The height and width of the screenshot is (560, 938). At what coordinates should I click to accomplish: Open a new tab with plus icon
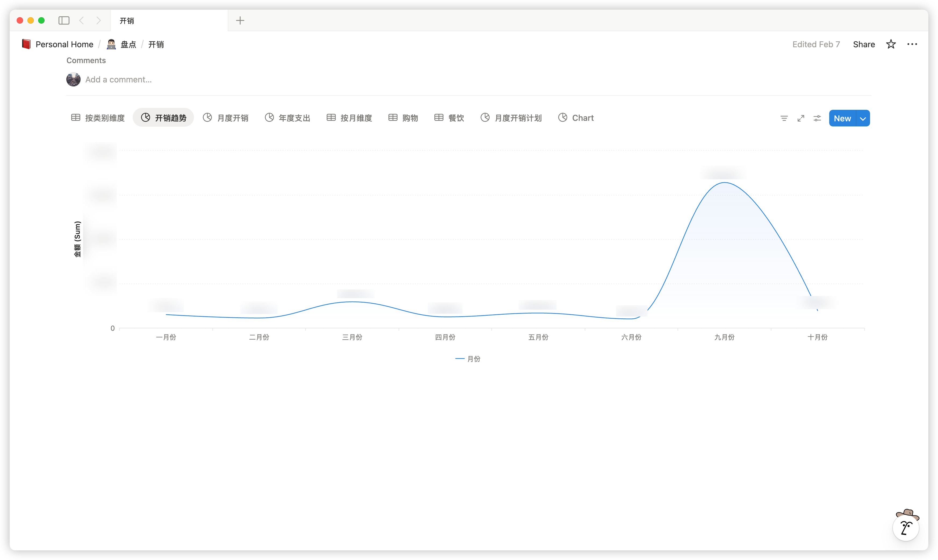(240, 20)
